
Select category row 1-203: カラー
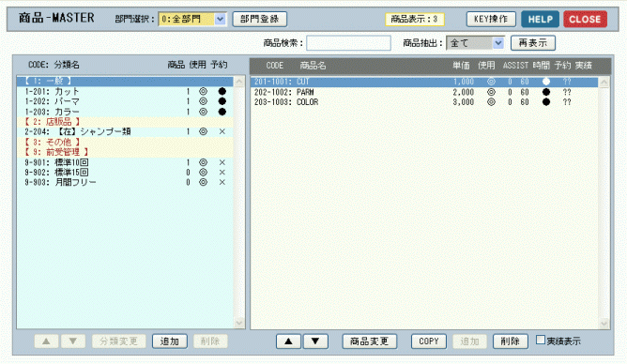(125, 112)
